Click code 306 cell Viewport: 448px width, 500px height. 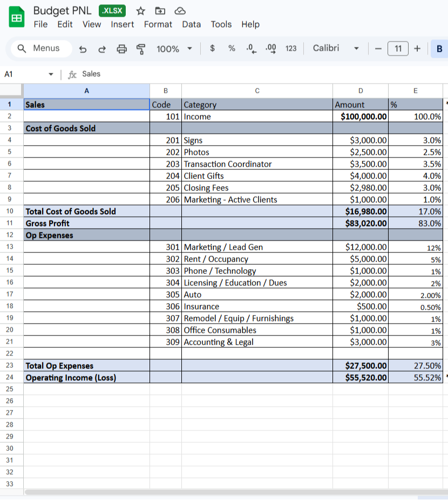click(x=166, y=306)
